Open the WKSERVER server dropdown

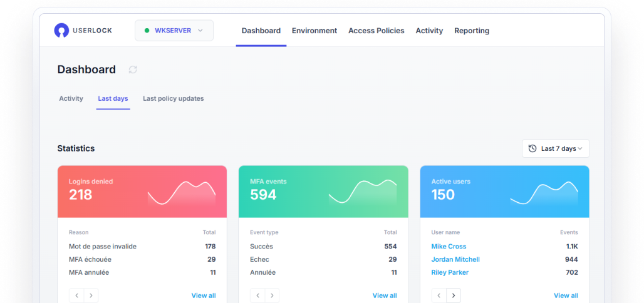[174, 31]
